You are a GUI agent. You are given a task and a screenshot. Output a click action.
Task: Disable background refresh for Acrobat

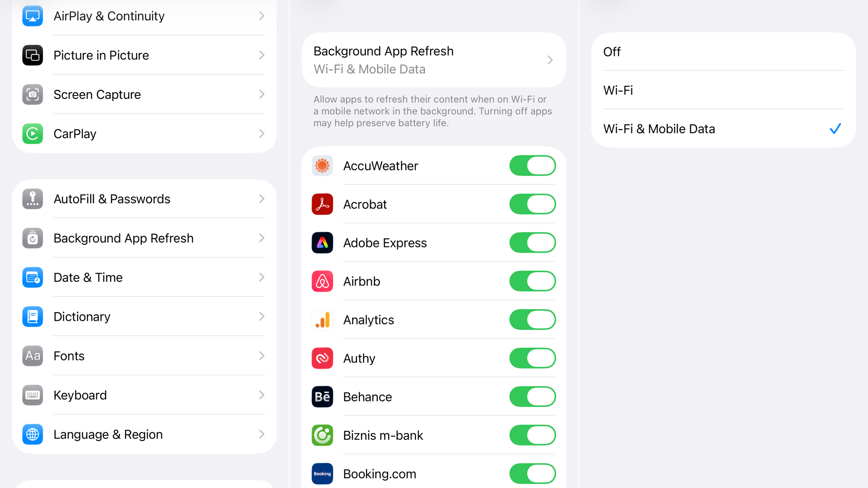(x=532, y=204)
